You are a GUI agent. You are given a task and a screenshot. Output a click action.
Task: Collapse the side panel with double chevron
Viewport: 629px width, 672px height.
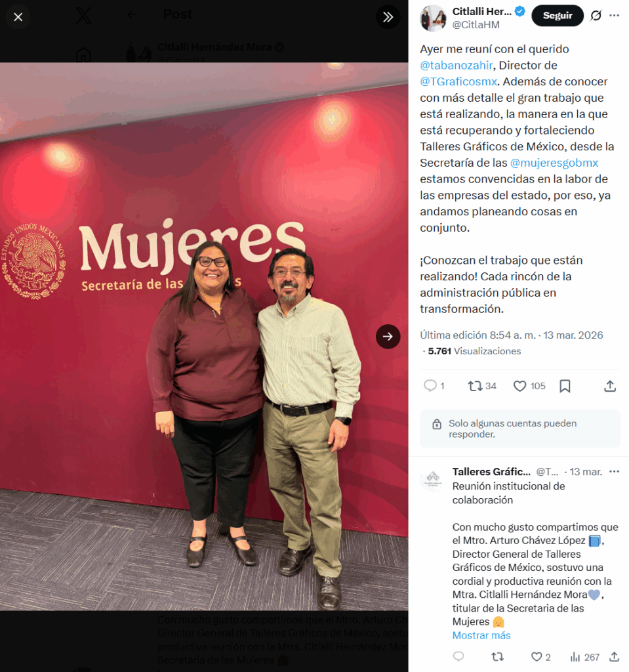388,17
